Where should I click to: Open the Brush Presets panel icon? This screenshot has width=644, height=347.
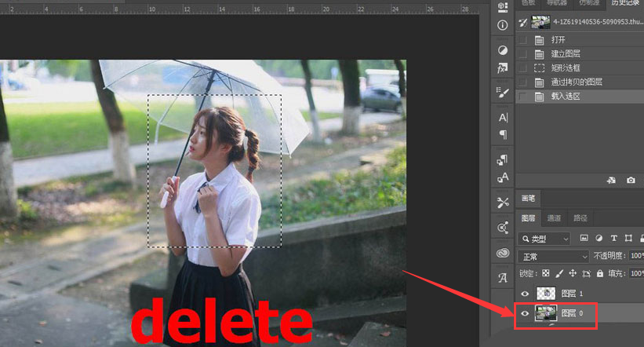[x=502, y=93]
